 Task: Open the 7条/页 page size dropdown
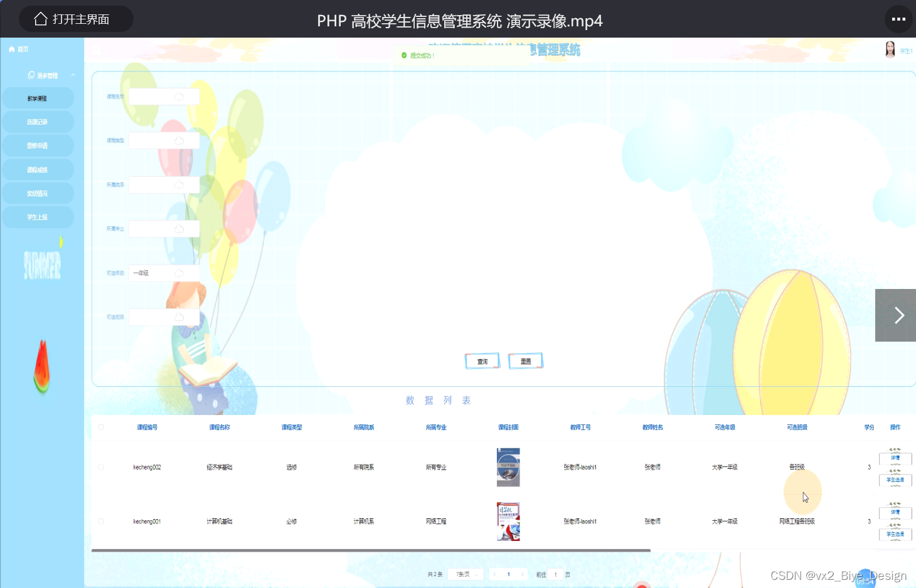pos(466,574)
